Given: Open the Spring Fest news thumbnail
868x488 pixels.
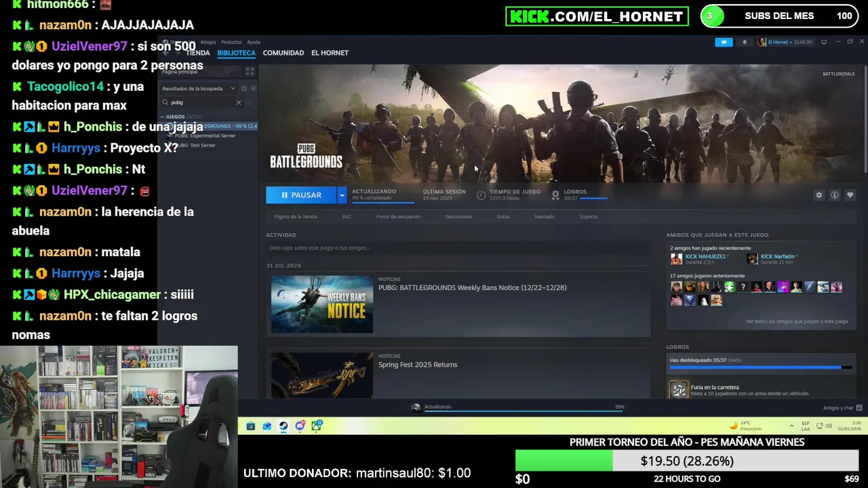Looking at the screenshot, I should point(322,375).
